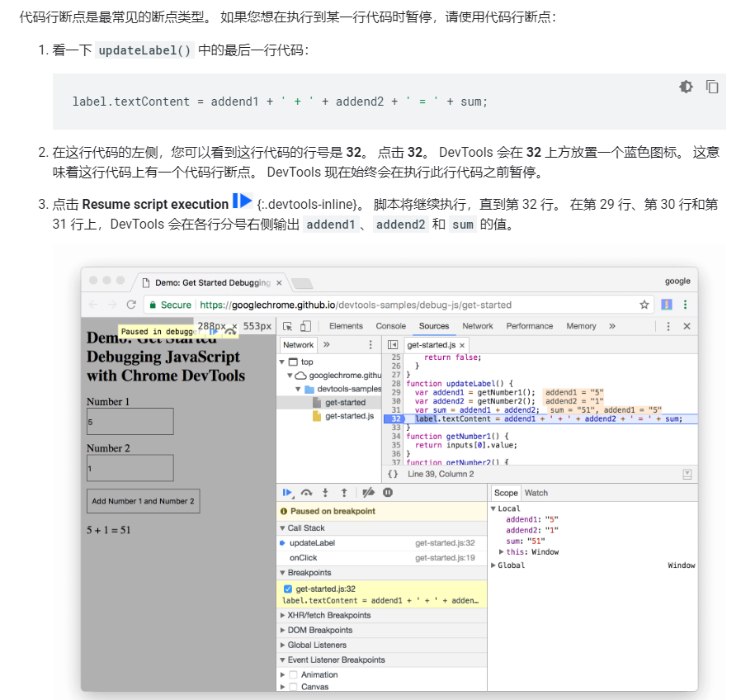Uncheck the get-started.js:32 breakpoint

pos(287,589)
